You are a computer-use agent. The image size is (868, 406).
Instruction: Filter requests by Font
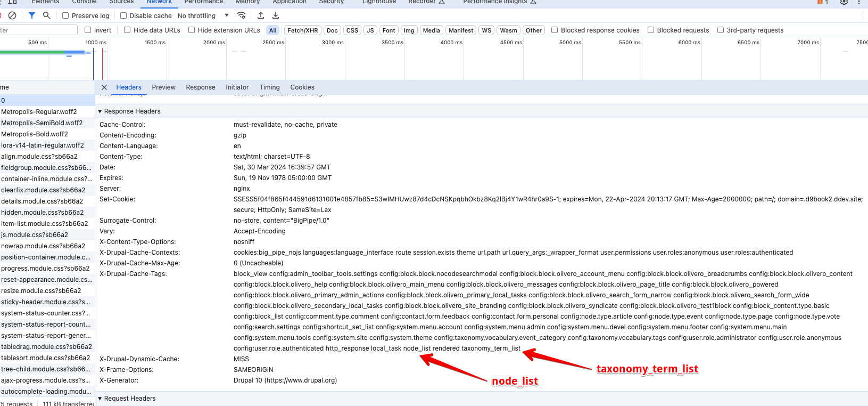389,30
